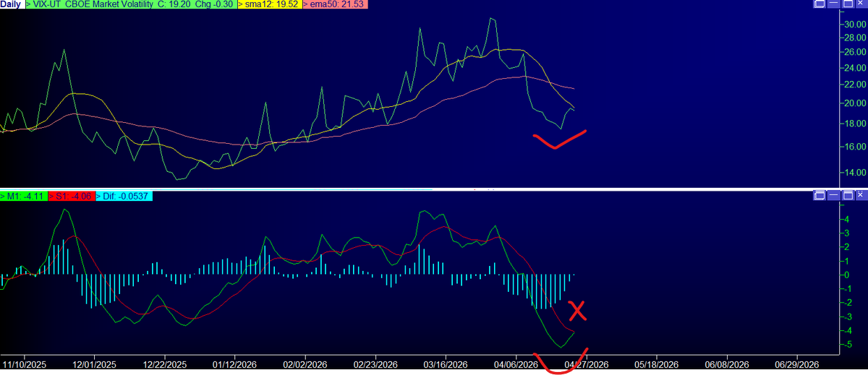Click the 22.00 price axis value
The image size is (868, 375).
point(854,85)
